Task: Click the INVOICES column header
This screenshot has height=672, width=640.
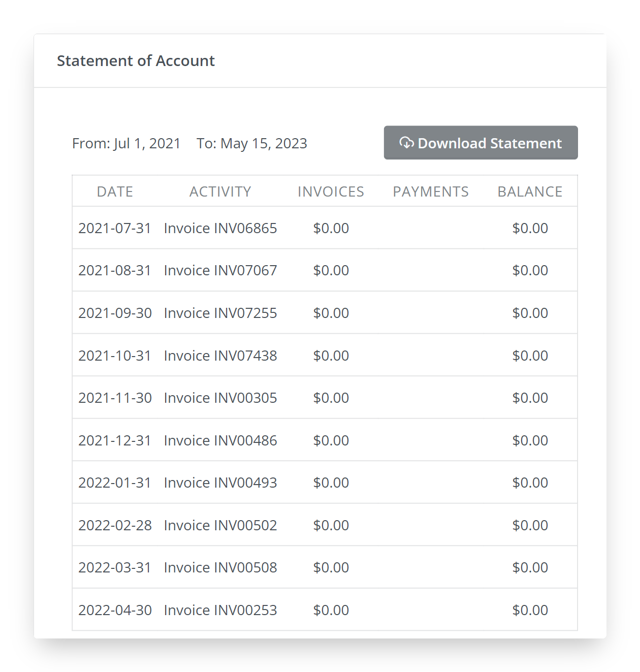Action: [331, 191]
